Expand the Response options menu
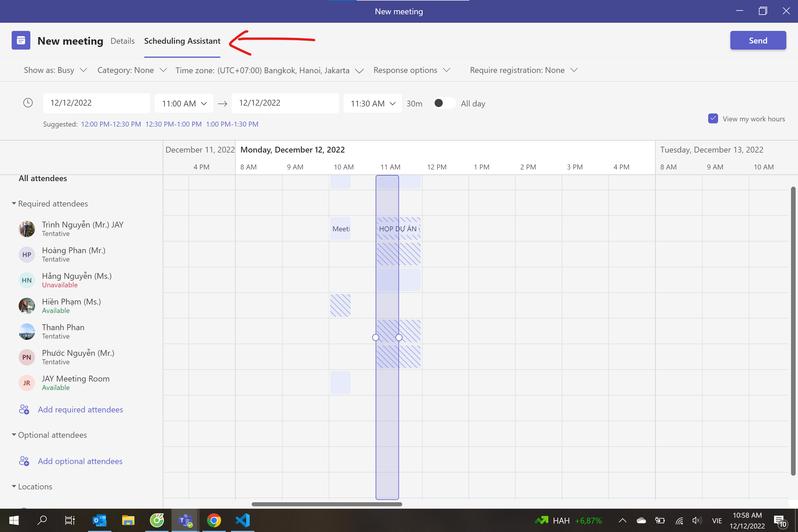798x532 pixels. point(412,70)
